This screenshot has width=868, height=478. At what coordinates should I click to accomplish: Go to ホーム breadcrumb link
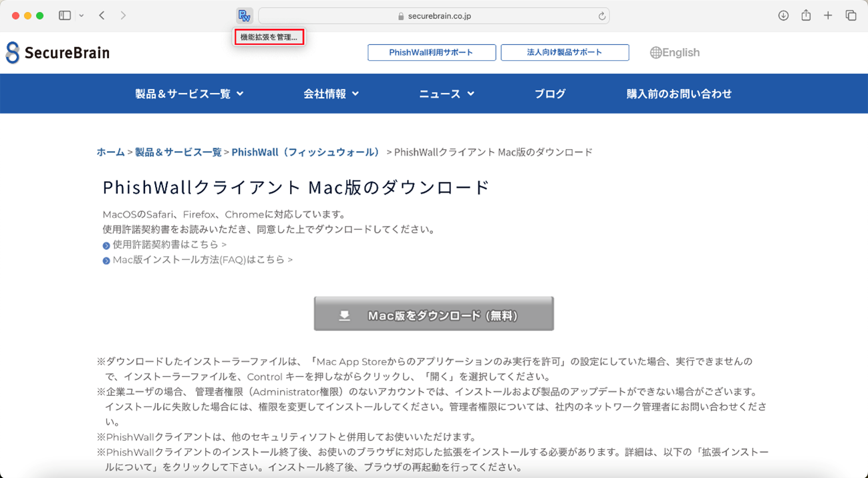(x=110, y=152)
